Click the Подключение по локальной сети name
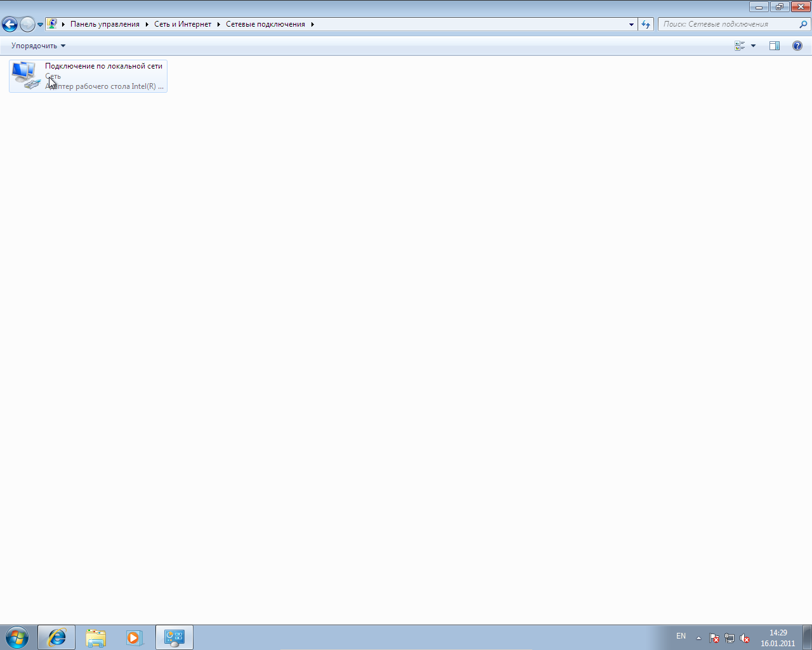This screenshot has height=650, width=812. [103, 66]
